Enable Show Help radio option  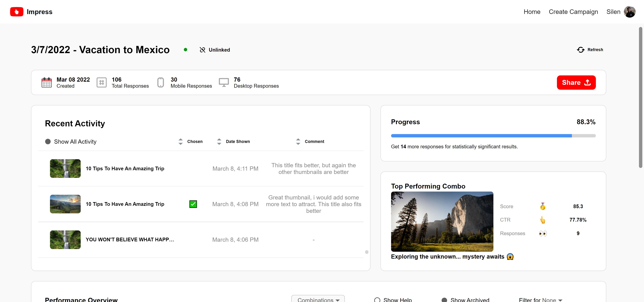pos(377,300)
